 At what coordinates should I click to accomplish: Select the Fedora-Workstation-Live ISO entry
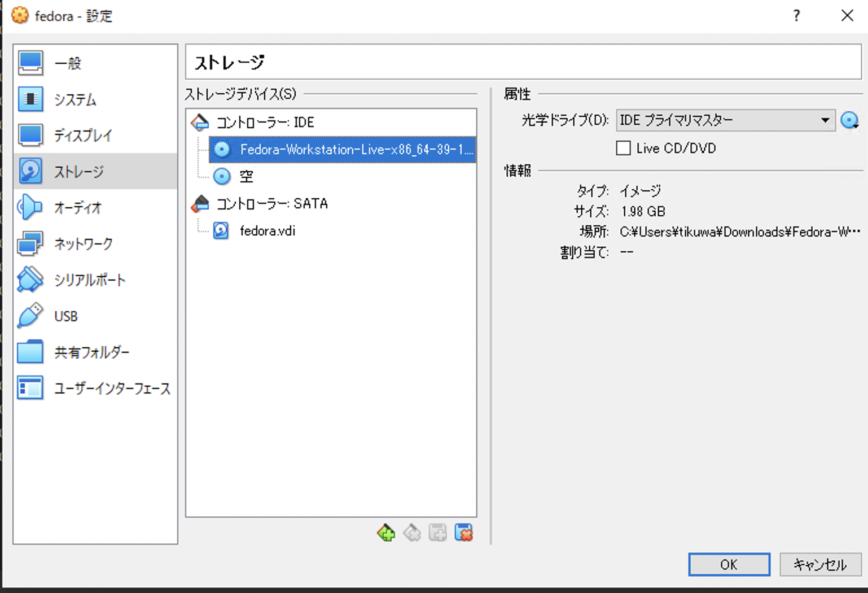[x=343, y=149]
